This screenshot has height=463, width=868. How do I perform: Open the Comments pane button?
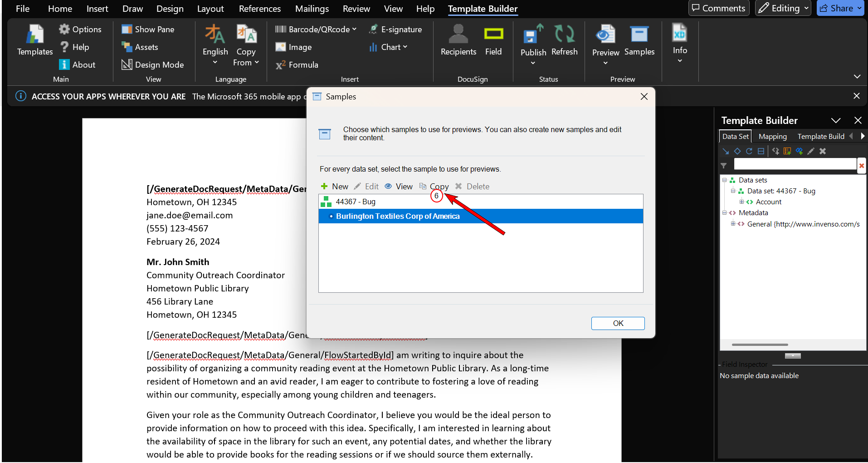tap(719, 8)
